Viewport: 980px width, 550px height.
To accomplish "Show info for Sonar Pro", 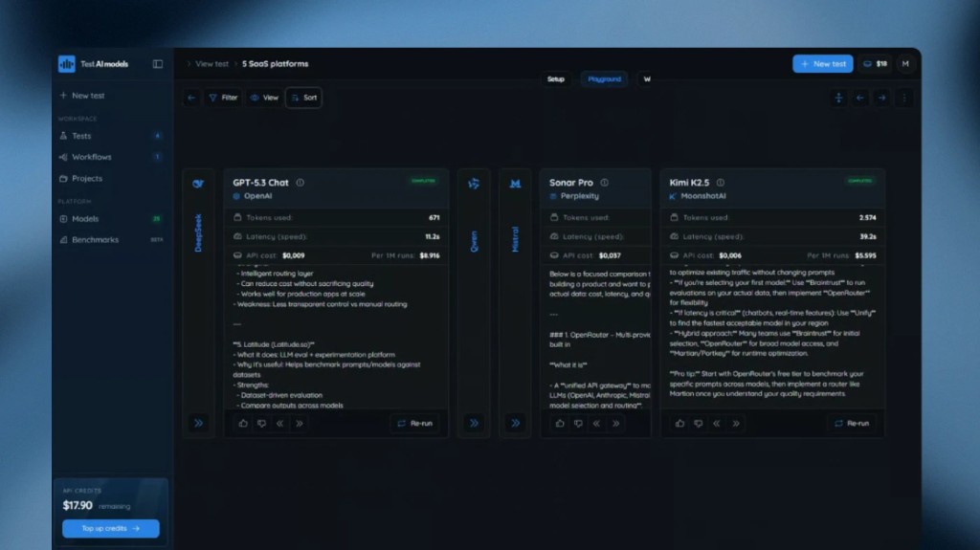I will coord(605,183).
